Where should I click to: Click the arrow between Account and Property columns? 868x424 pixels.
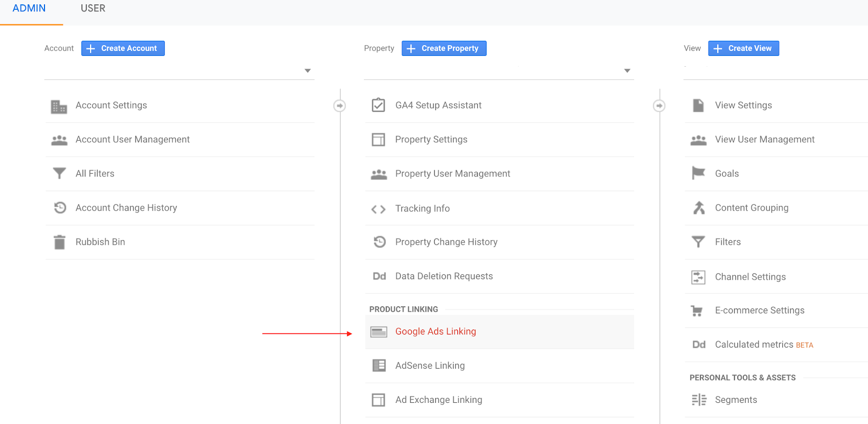click(340, 105)
